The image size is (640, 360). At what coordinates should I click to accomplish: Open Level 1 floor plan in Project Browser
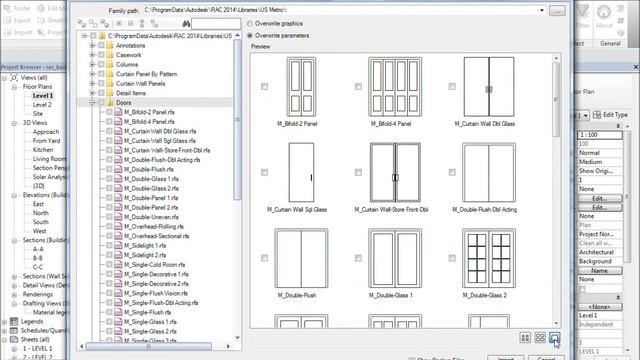(43, 96)
